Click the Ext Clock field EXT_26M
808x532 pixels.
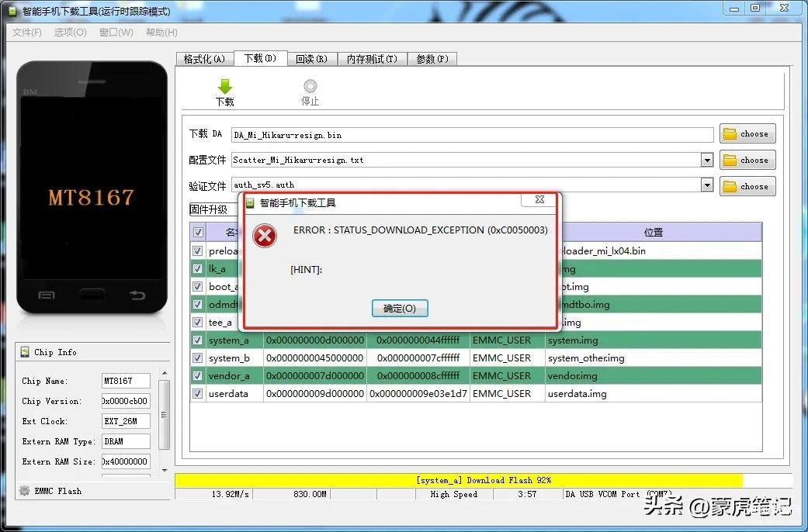pyautogui.click(x=126, y=421)
